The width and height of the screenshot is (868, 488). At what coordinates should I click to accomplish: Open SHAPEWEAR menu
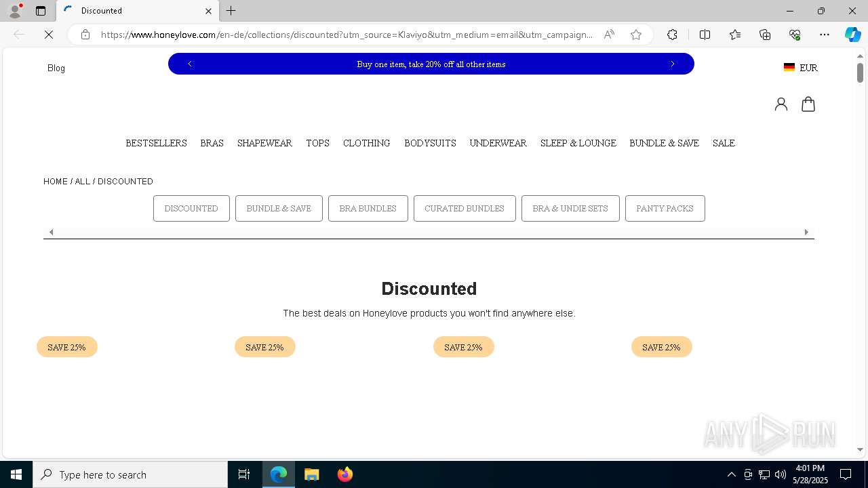264,143
